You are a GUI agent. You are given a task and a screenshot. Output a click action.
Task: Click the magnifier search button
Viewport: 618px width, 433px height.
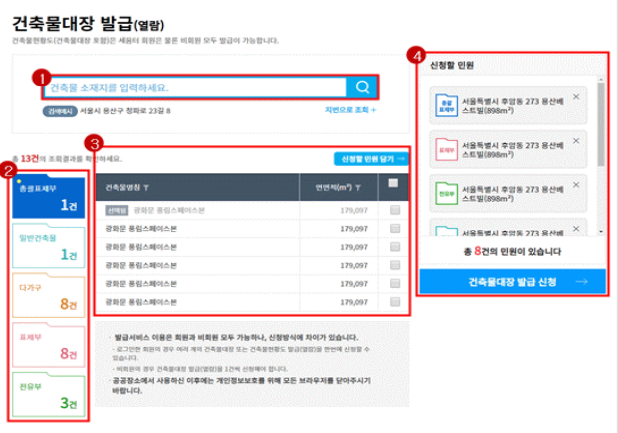(x=362, y=87)
